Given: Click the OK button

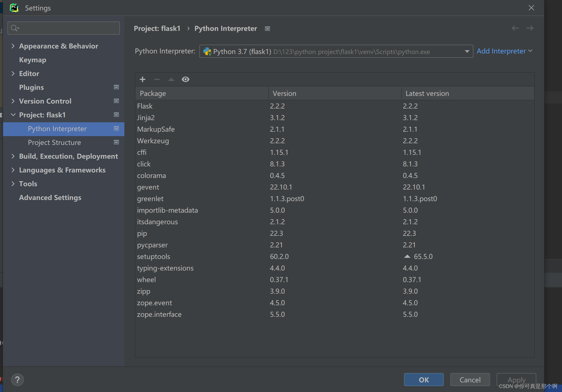Looking at the screenshot, I should (x=424, y=380).
